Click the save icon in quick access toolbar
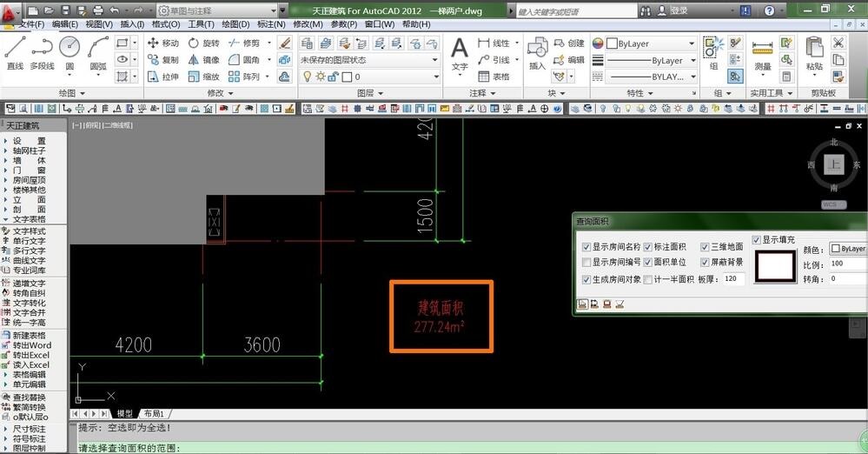The width and height of the screenshot is (868, 454). (65, 10)
